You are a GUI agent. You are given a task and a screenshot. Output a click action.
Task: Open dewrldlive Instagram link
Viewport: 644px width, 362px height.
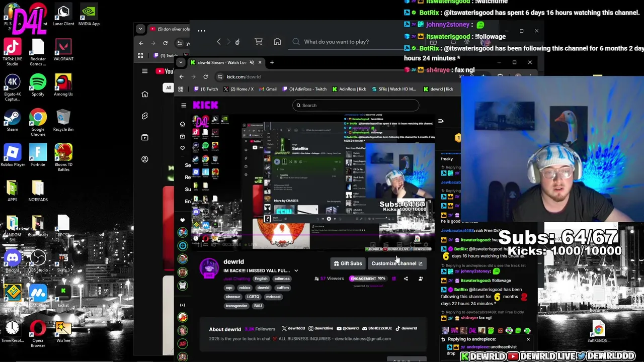(x=321, y=328)
